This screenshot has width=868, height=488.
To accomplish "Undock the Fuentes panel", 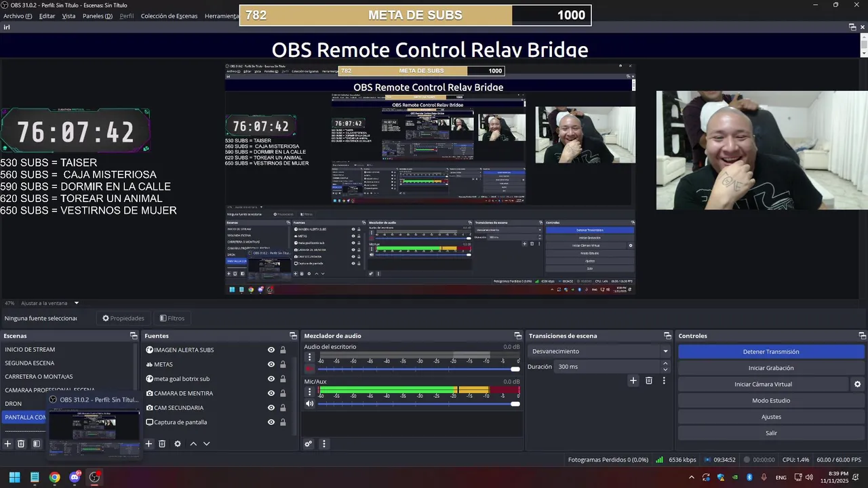I will (293, 335).
